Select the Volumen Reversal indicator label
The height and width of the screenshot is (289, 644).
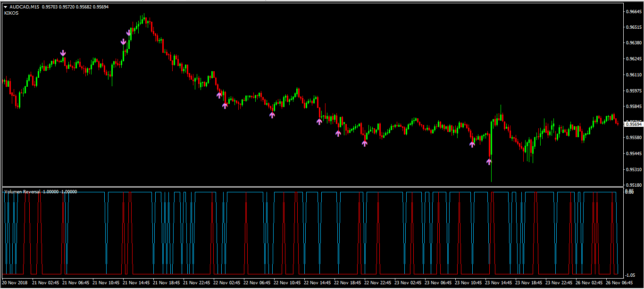pos(22,192)
